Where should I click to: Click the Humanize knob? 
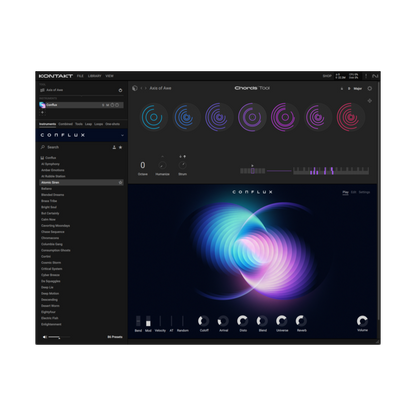[162, 165]
